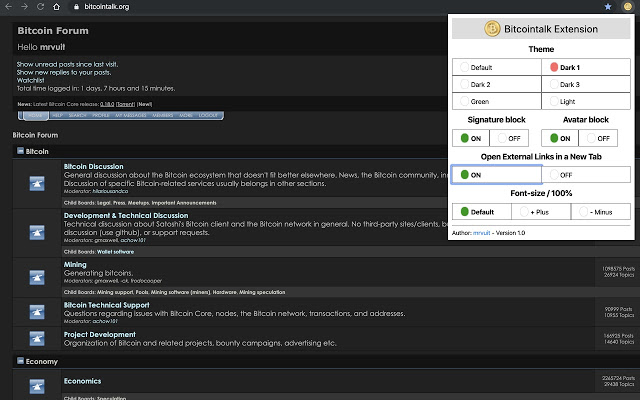Select the Default theme option
This screenshot has height=400, width=640.
(x=497, y=67)
